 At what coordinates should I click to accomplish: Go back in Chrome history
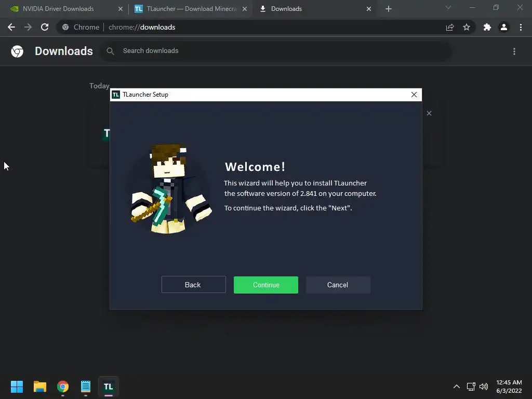point(11,27)
